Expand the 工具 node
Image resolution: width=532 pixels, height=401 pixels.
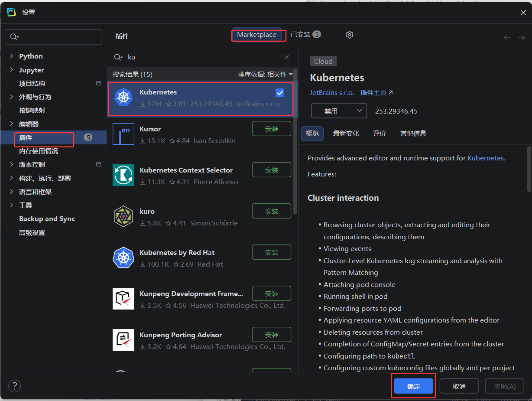(12, 205)
